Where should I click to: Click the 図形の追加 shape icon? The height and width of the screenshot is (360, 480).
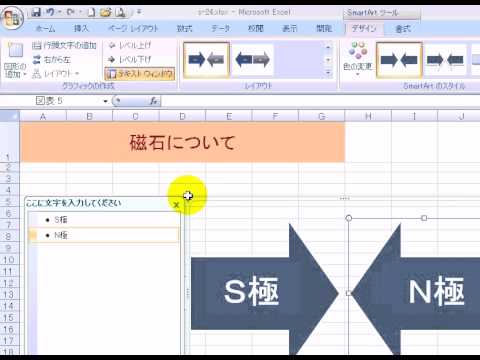point(15,50)
